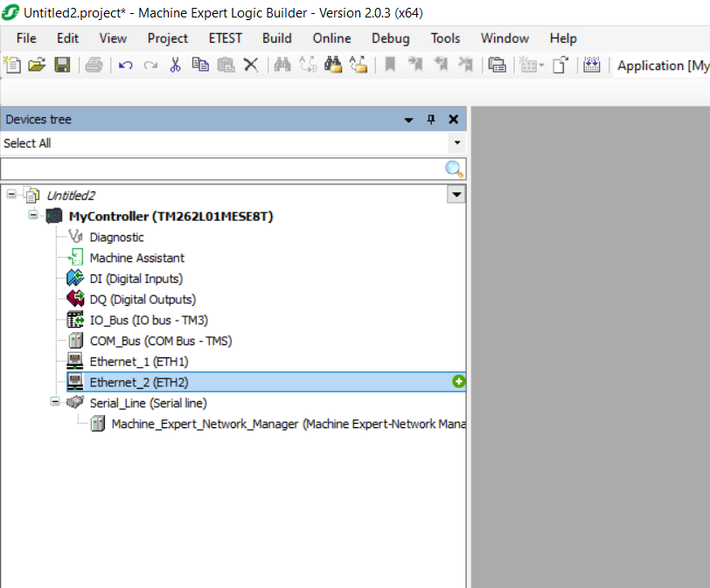Collapse the MyController tree node
This screenshot has height=588, width=710.
(x=33, y=215)
